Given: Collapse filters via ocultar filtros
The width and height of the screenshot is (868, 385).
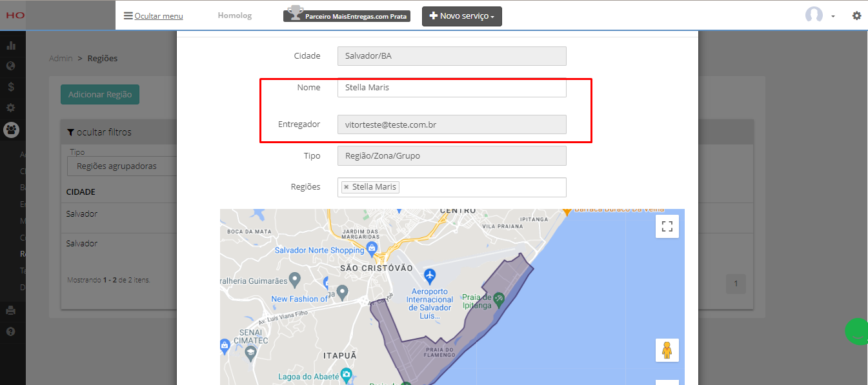Looking at the screenshot, I should (99, 132).
